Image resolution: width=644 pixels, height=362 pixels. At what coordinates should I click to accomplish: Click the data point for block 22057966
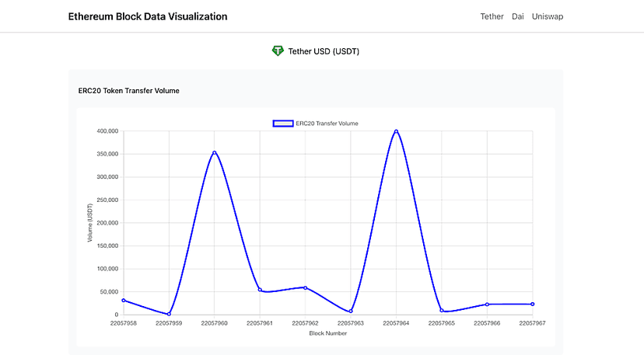click(487, 305)
